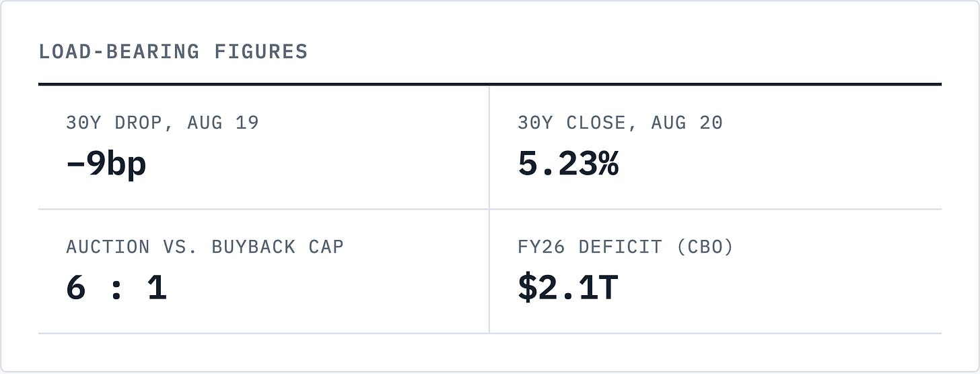The image size is (980, 374).
Task: Click the word BUYBACK in the auction label
Action: (x=253, y=247)
